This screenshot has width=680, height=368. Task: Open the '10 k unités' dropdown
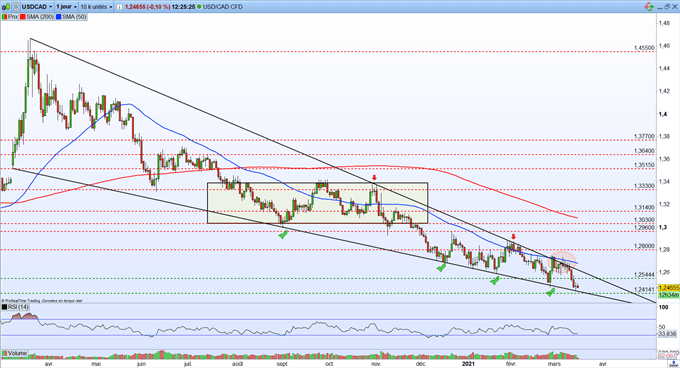96,7
